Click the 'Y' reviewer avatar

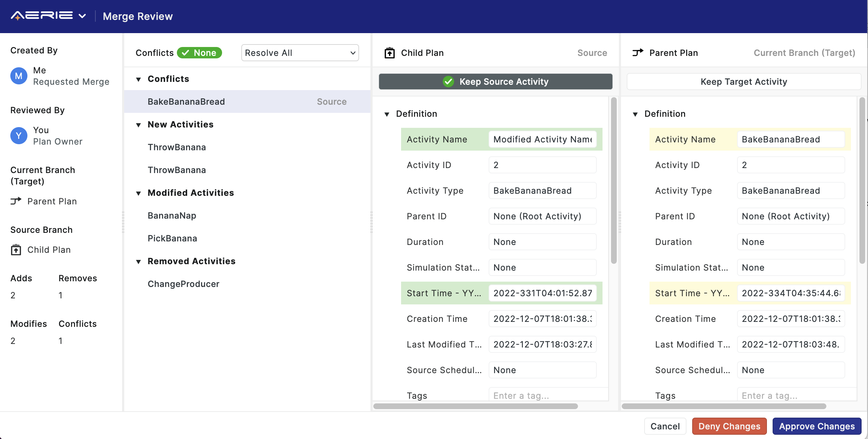point(19,136)
